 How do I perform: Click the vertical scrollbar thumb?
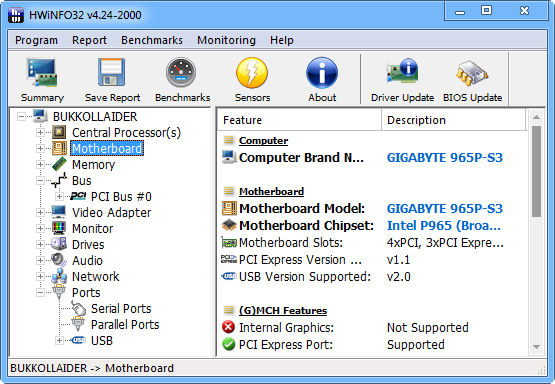(536, 171)
